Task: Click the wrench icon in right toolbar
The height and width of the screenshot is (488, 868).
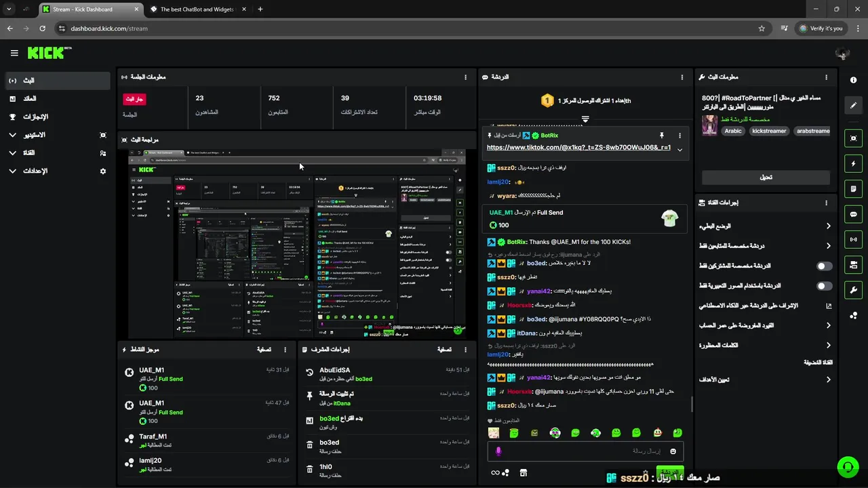Action: [x=853, y=290]
